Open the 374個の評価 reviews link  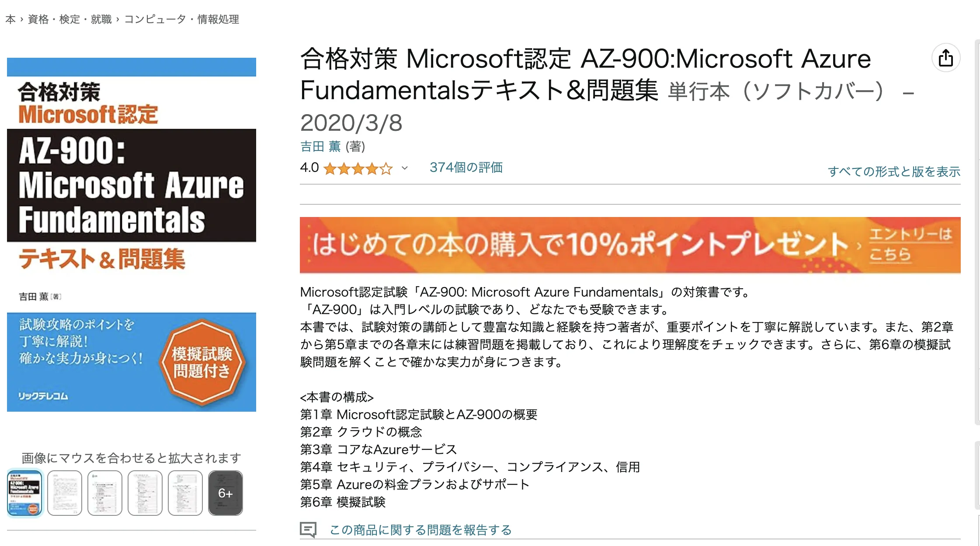click(x=466, y=168)
